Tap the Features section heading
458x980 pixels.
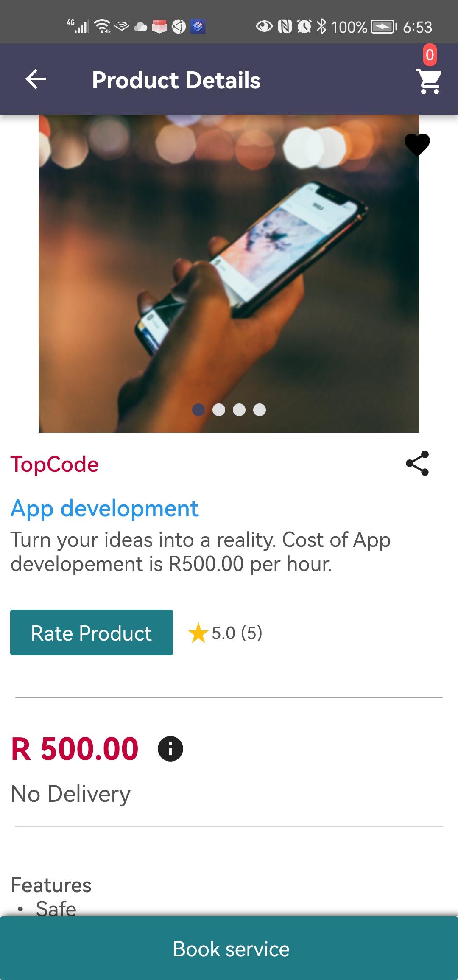(x=51, y=885)
